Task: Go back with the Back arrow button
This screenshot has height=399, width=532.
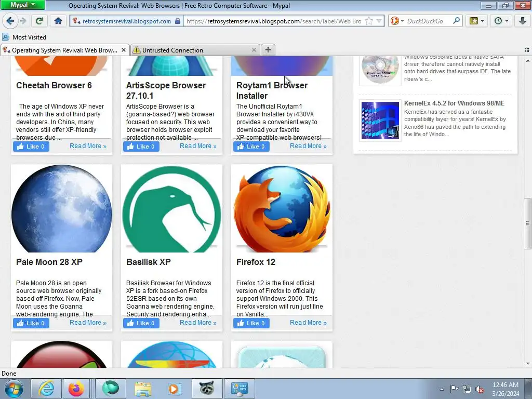Action: pyautogui.click(x=10, y=21)
